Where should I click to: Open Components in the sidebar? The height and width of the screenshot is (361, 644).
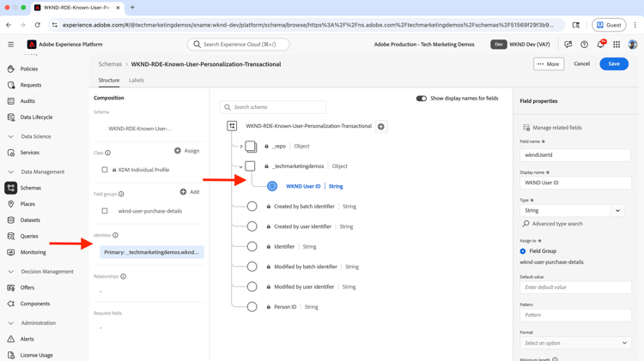[x=35, y=304]
